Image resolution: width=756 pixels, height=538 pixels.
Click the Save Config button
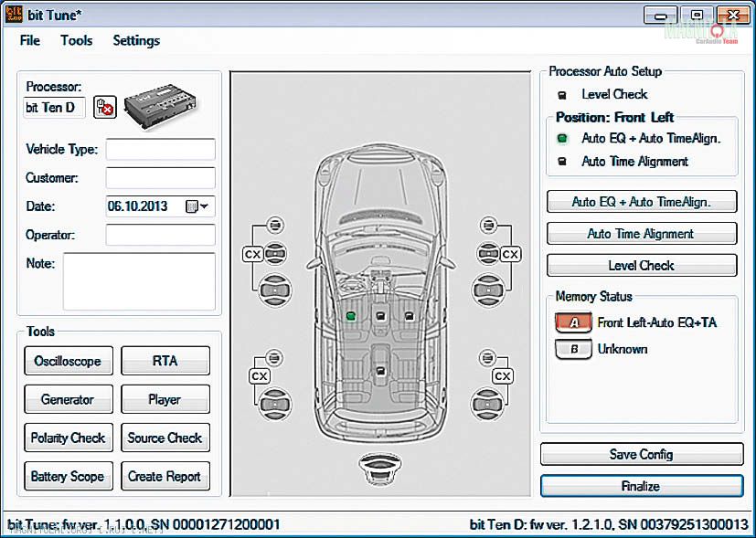(x=642, y=454)
